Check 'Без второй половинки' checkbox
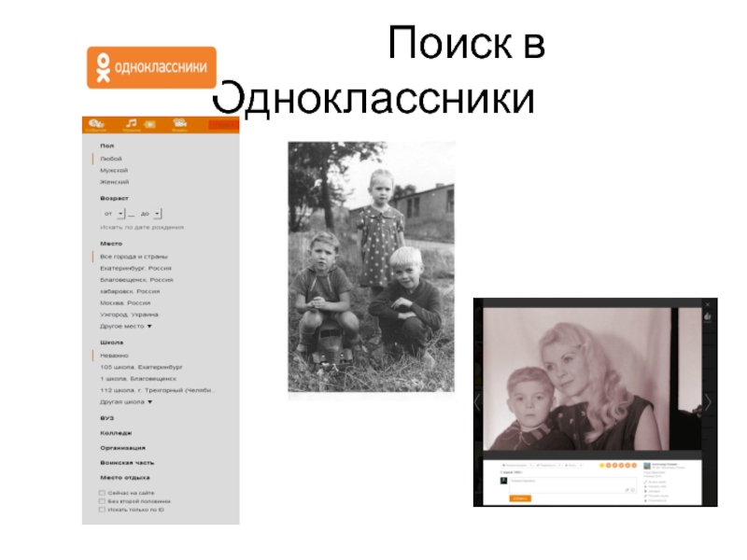This screenshot has width=747, height=560. (102, 501)
